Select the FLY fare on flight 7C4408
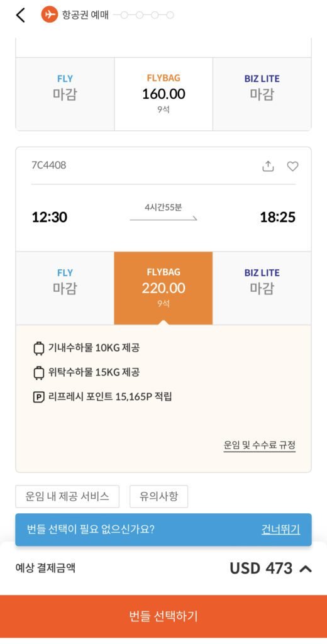 (x=65, y=288)
